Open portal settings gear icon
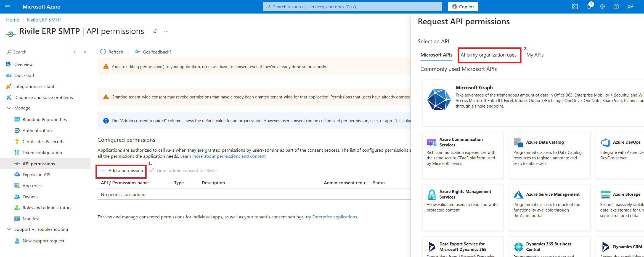The height and width of the screenshot is (257, 644). click(602, 7)
